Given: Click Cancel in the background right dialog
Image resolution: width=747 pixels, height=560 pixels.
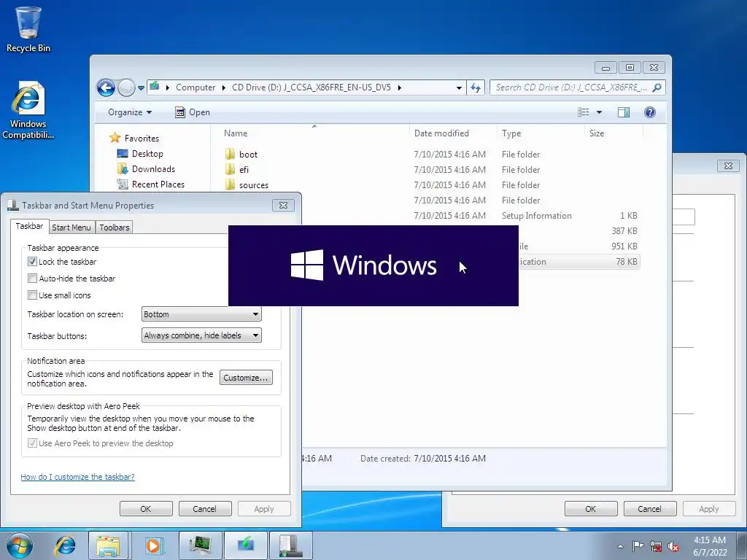Looking at the screenshot, I should coord(650,508).
